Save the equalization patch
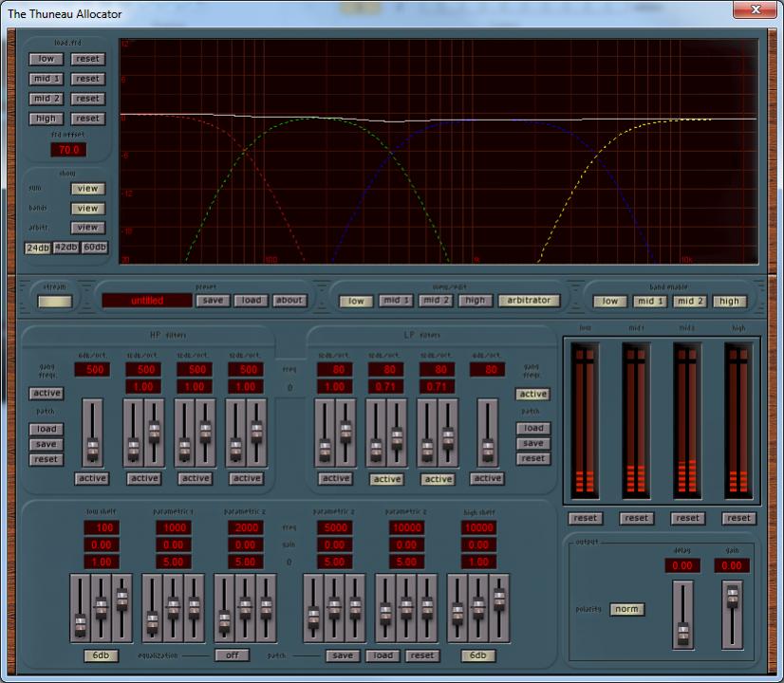This screenshot has width=784, height=683. [343, 655]
